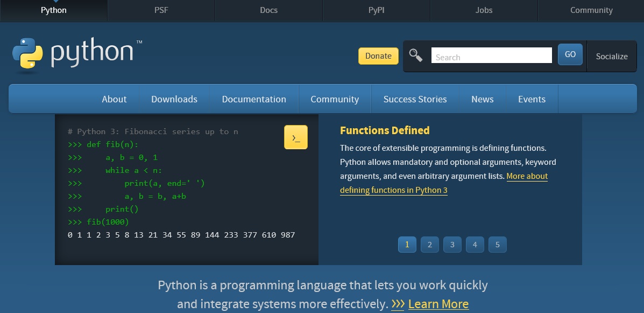This screenshot has width=644, height=313.
Task: Open the main-nav Community menu beside Documentation
Action: click(x=335, y=99)
